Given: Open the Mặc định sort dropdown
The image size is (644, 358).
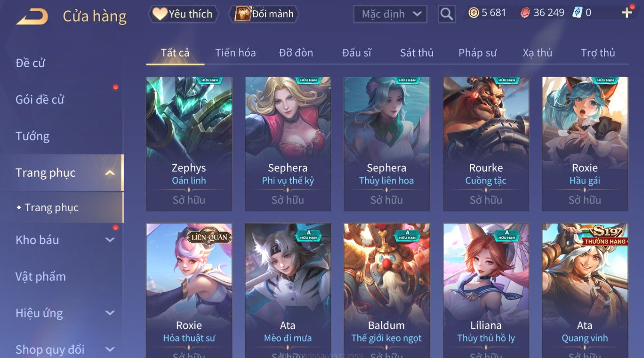Looking at the screenshot, I should click(390, 14).
